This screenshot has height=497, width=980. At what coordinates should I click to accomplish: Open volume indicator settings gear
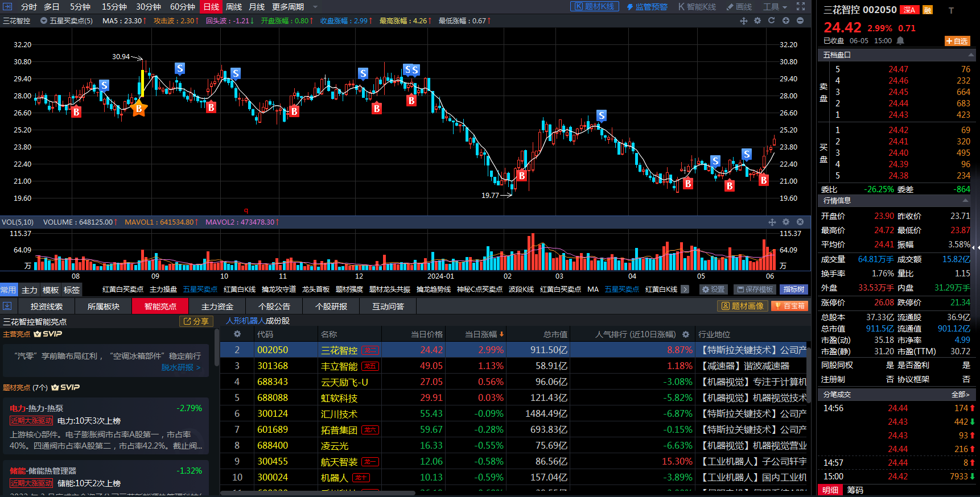pyautogui.click(x=786, y=222)
